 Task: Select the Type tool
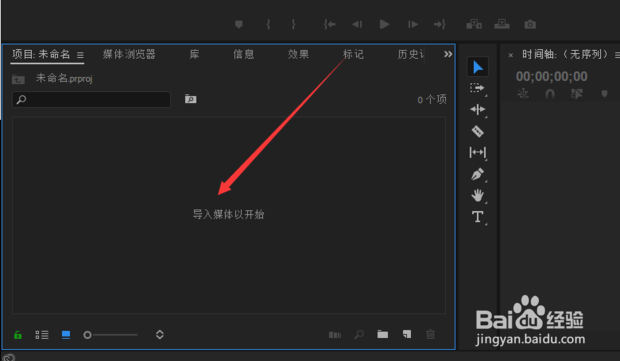point(478,217)
